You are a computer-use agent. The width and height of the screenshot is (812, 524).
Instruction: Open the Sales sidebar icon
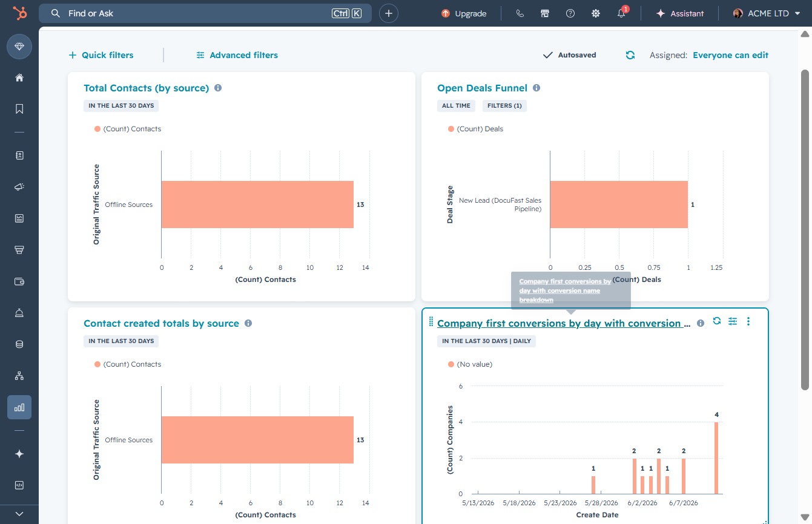(19, 250)
